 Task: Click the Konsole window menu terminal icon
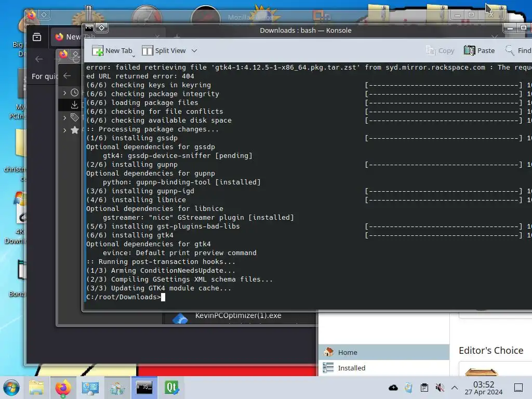(89, 28)
